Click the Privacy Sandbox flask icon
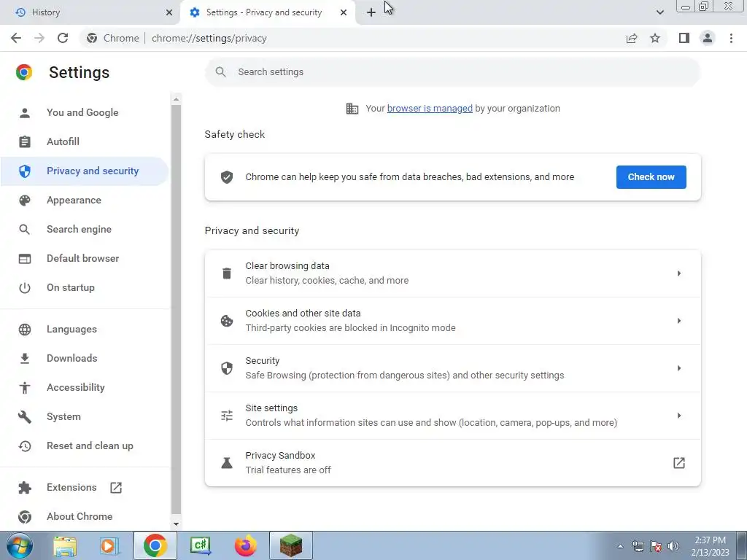Viewport: 747px width, 560px height. 227,463
